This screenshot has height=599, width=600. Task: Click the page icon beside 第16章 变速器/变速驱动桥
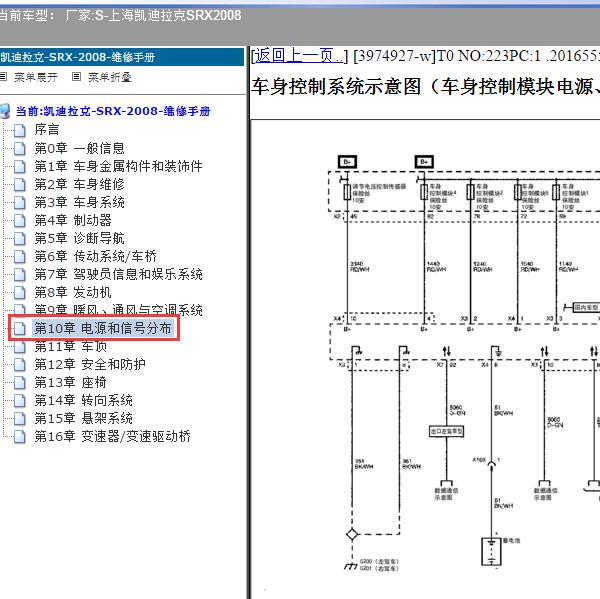click(x=20, y=436)
